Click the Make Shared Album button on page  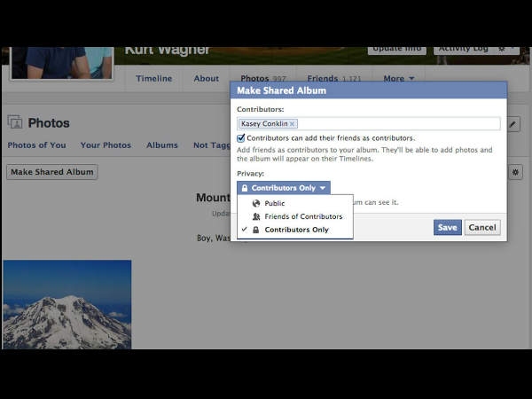pos(52,172)
